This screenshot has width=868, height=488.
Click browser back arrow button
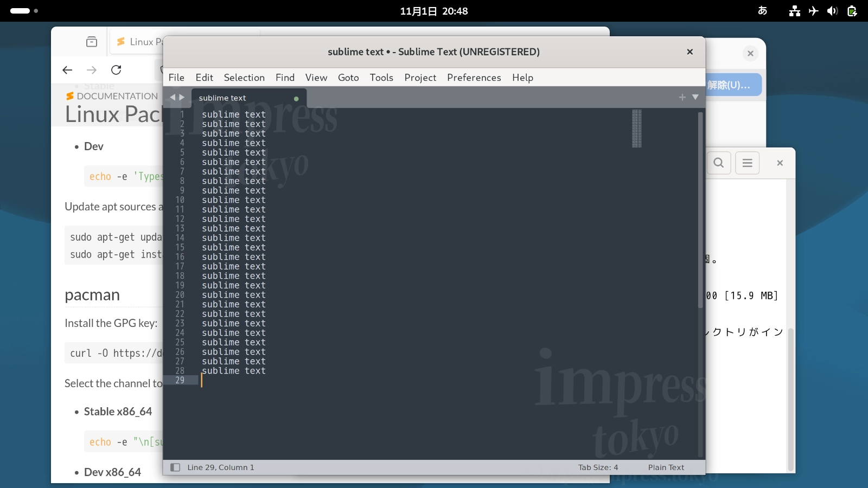pyautogui.click(x=67, y=70)
